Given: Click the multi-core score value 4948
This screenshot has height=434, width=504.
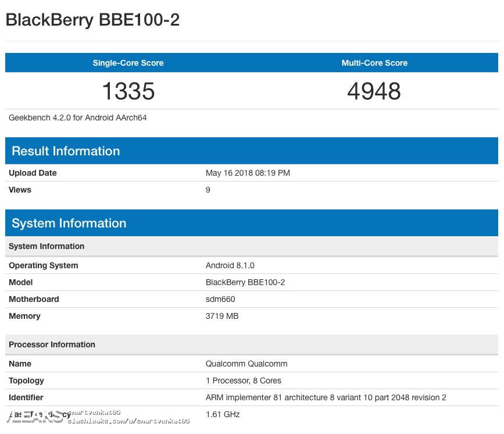Looking at the screenshot, I should 374,91.
